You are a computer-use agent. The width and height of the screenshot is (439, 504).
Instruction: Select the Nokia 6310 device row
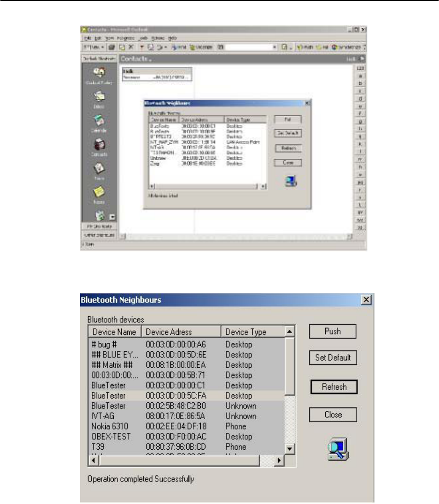tap(187, 427)
